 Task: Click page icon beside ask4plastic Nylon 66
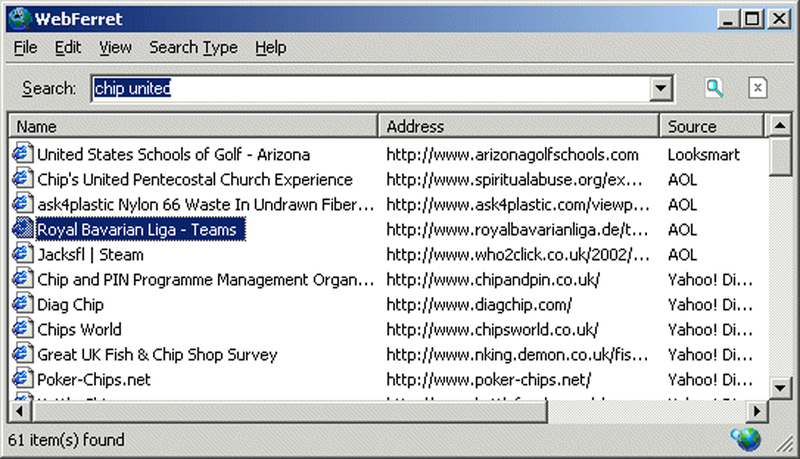click(x=22, y=204)
